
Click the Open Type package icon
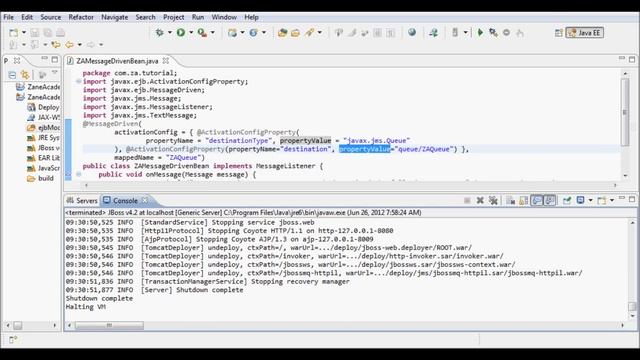(x=282, y=33)
